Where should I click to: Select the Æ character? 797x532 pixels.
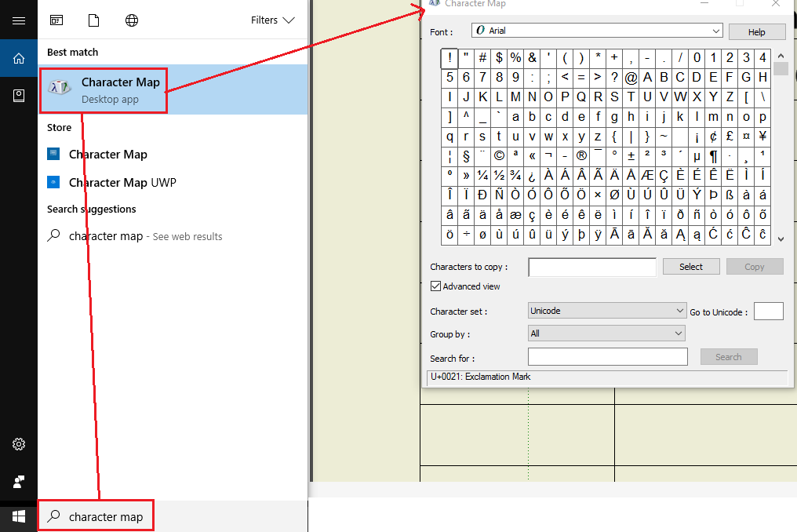pos(647,176)
